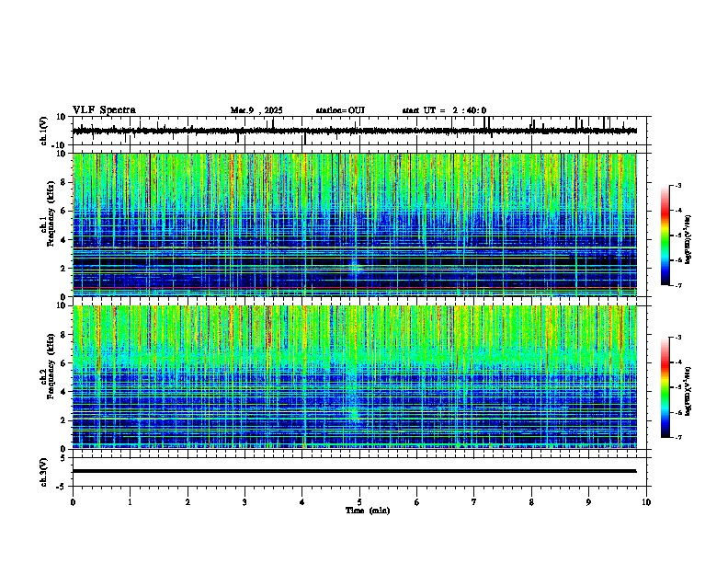This screenshot has width=728, height=563.
Task: Click the time axis tick label '8'
Action: coord(531,502)
